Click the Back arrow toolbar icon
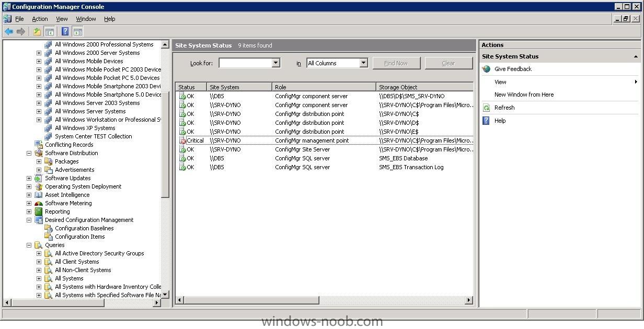The image size is (644, 329). tap(9, 31)
